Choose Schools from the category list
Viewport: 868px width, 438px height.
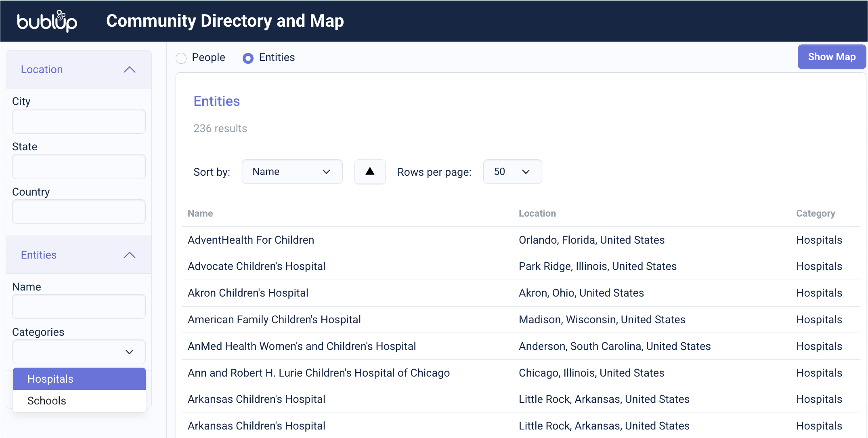[79, 401]
